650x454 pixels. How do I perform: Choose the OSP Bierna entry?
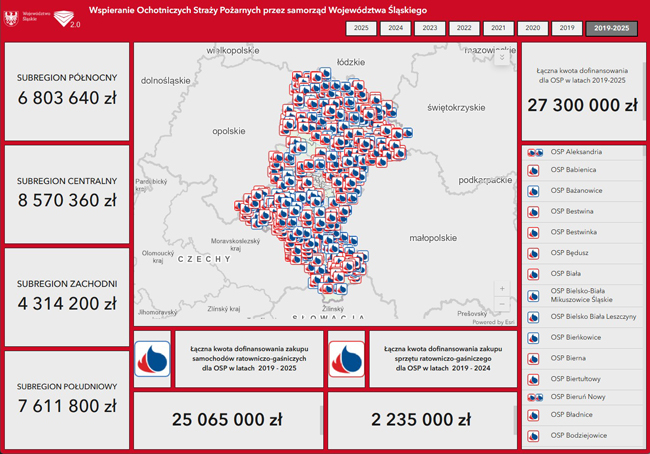tap(582, 358)
